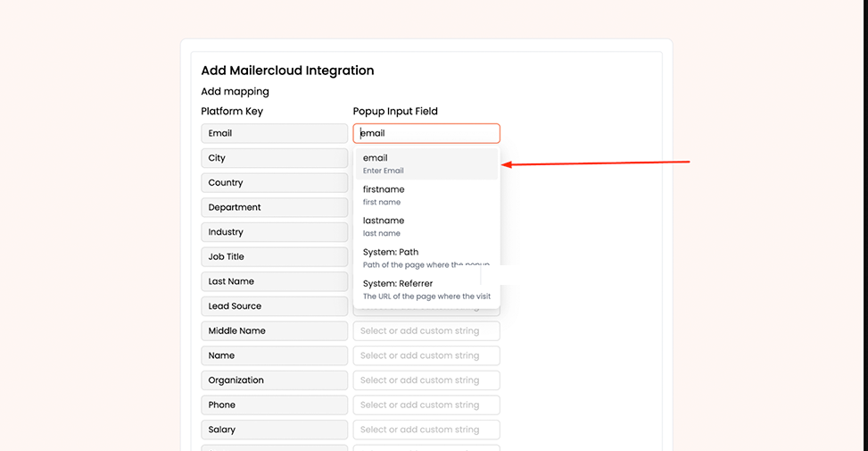Select the 'email' dropdown option
Image resolution: width=868 pixels, height=451 pixels.
(x=426, y=164)
